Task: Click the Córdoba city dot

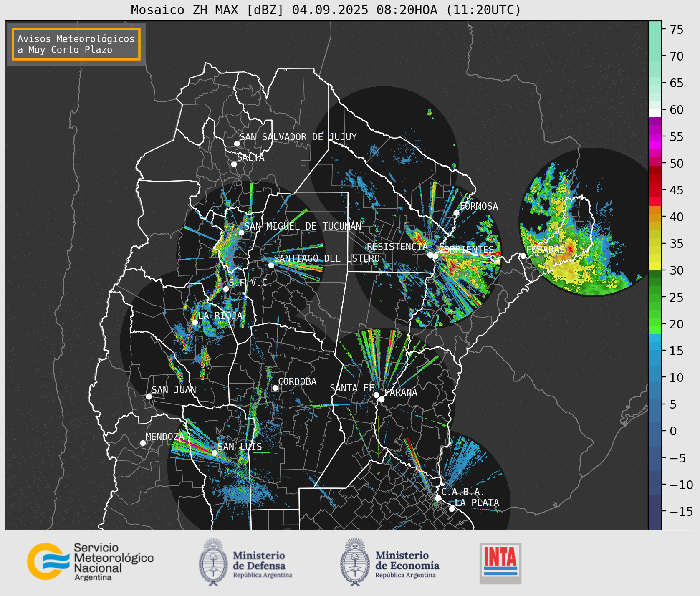Action: [x=275, y=388]
